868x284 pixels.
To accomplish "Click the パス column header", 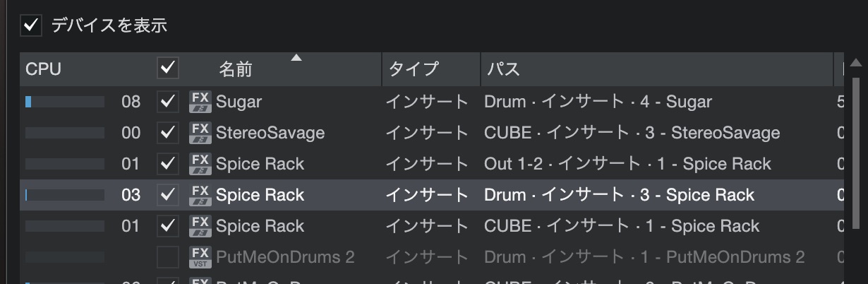I will click(502, 69).
